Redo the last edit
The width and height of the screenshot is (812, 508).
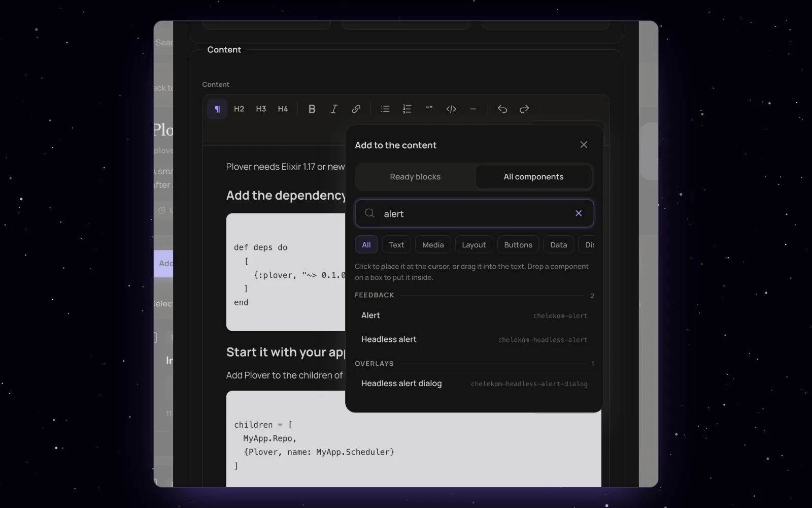pos(524,109)
